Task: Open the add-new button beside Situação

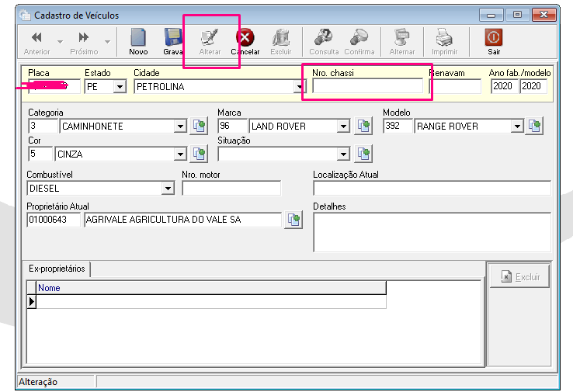Action: (363, 154)
